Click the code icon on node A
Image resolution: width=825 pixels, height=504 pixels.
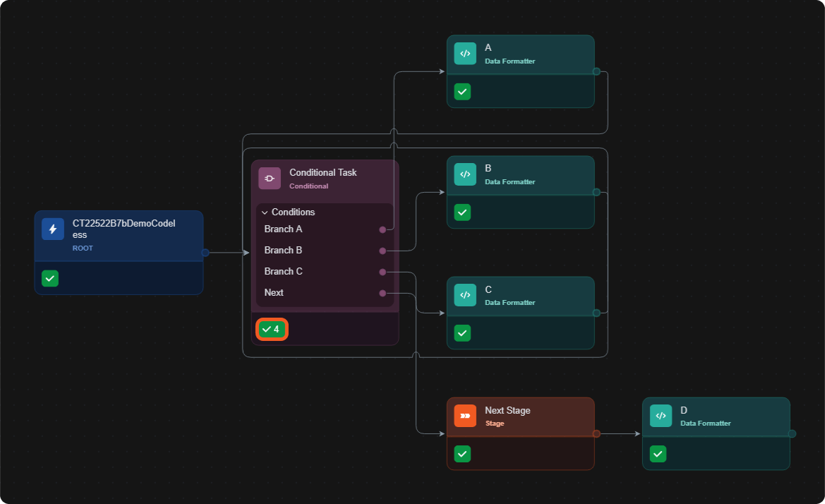click(x=465, y=54)
